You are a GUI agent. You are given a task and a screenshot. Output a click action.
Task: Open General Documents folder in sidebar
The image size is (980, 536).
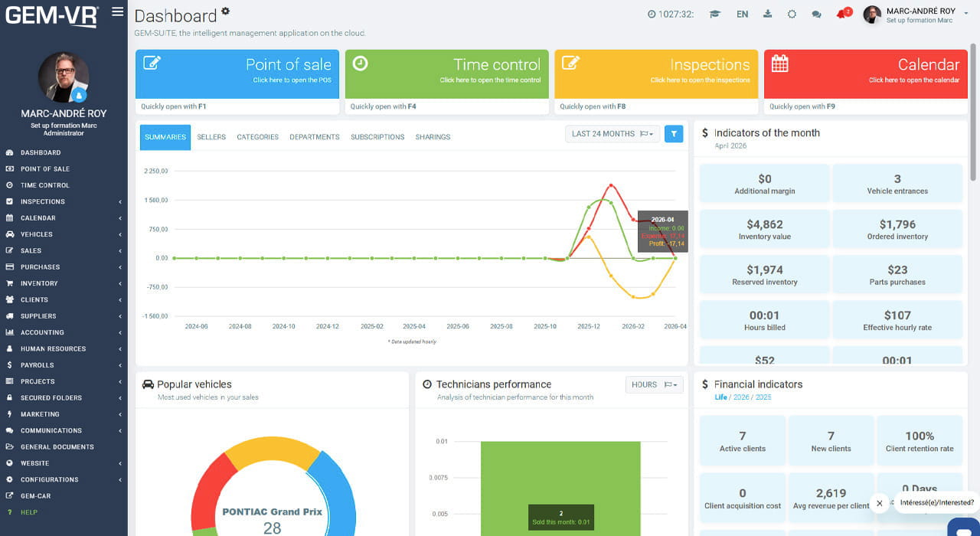(x=50, y=446)
